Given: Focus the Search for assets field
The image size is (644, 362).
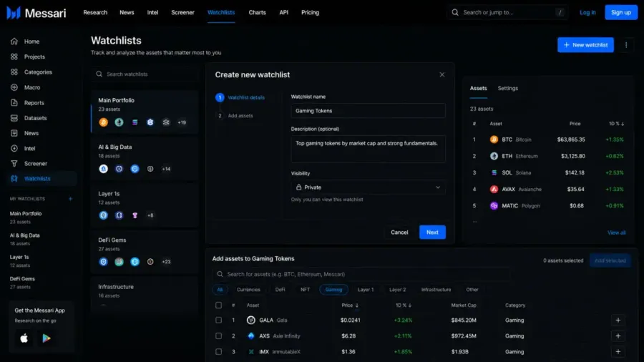Looking at the screenshot, I should 361,274.
